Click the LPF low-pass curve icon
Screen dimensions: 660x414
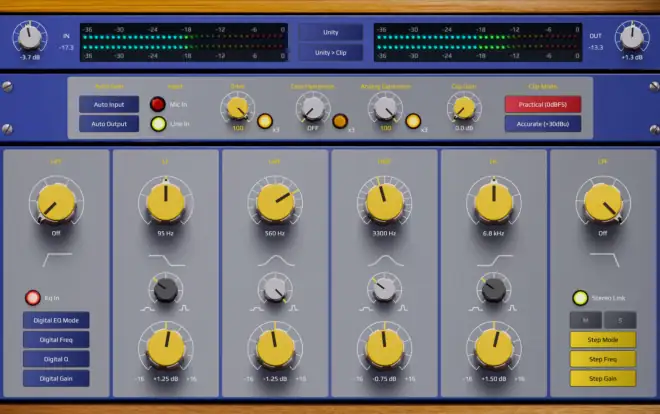tap(604, 260)
